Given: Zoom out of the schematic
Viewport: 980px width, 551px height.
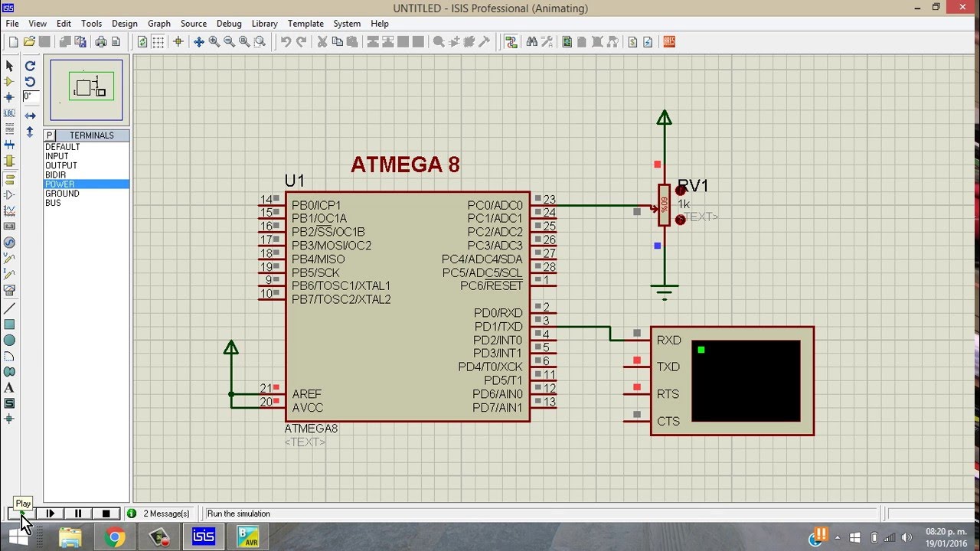Looking at the screenshot, I should (229, 42).
